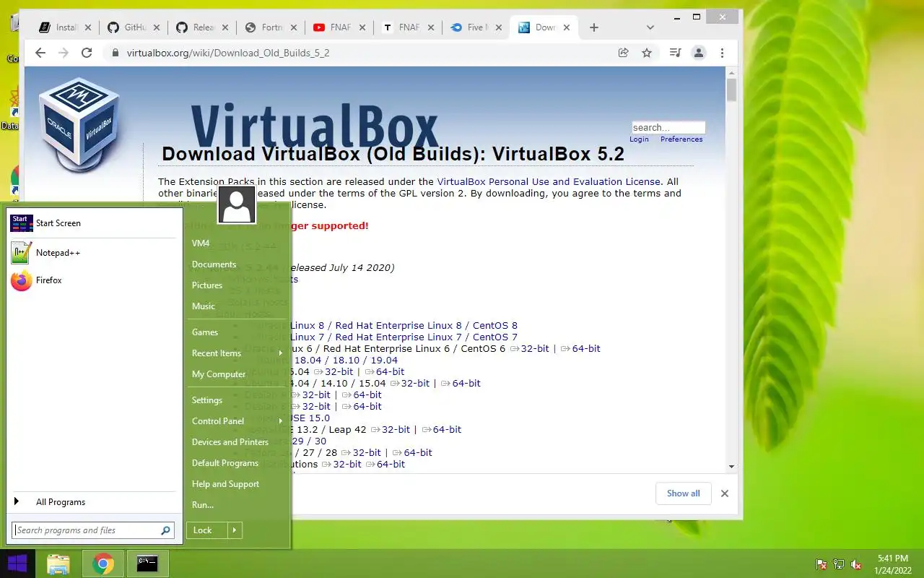Image resolution: width=924 pixels, height=578 pixels.
Task: Bookmark this page with the star icon
Action: tap(647, 53)
